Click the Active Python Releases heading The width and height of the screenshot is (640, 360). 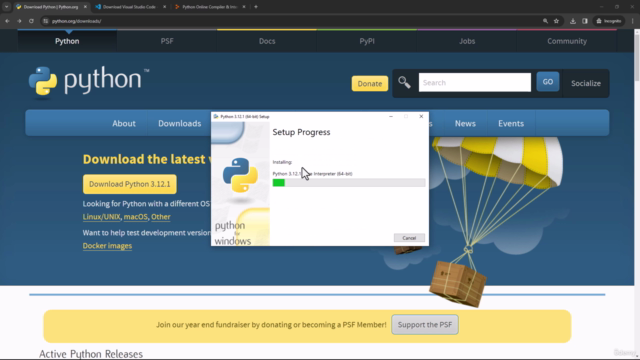[91, 354]
